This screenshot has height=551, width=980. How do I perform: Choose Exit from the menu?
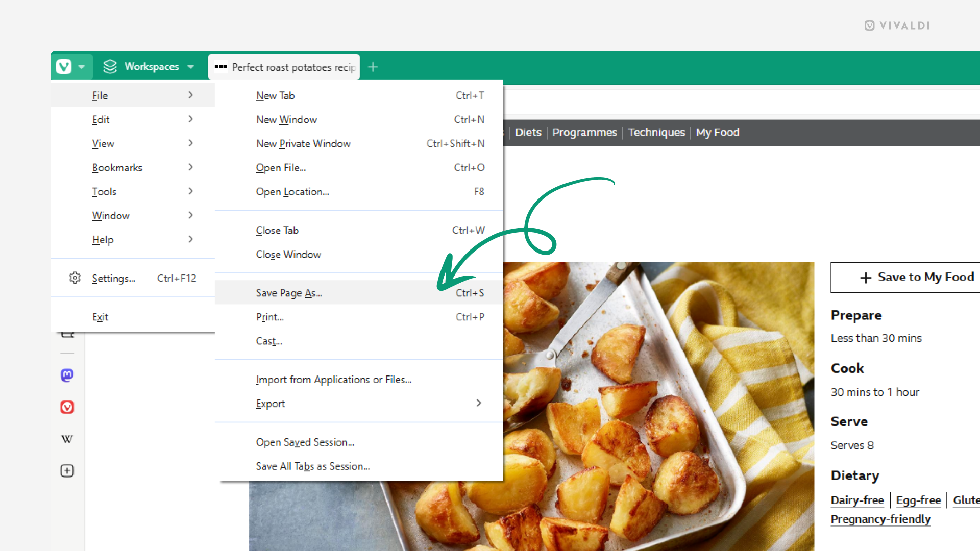[133, 317]
